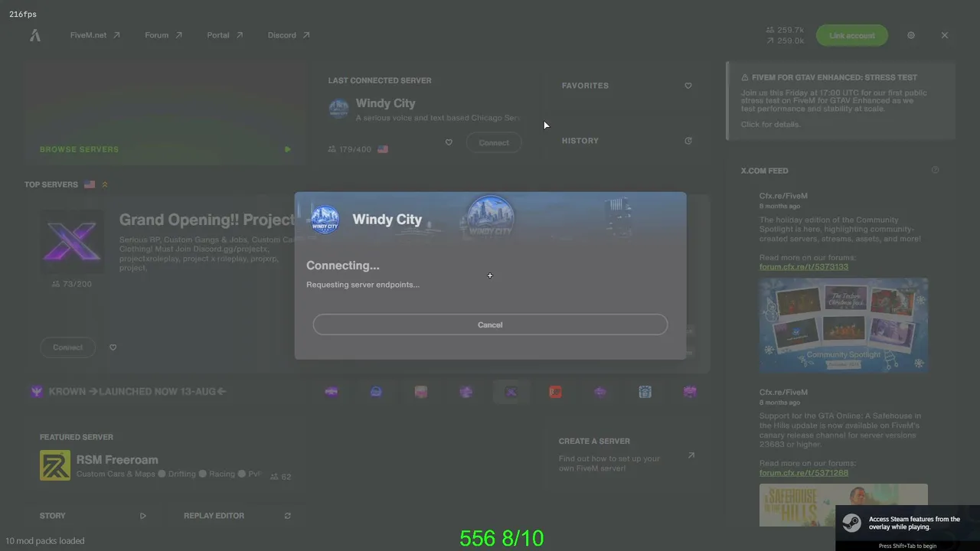
Task: Click the Steam logo in the overlay notification
Action: click(x=851, y=523)
